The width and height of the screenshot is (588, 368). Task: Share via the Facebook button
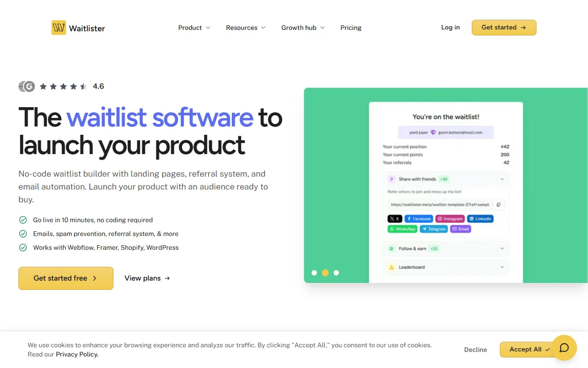tap(419, 219)
